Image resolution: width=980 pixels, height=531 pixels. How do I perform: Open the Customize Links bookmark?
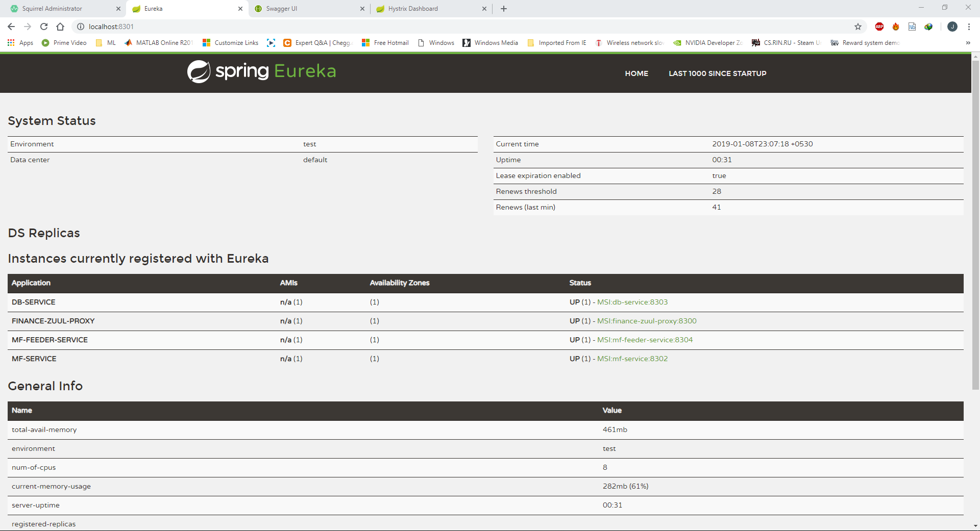pyautogui.click(x=231, y=43)
